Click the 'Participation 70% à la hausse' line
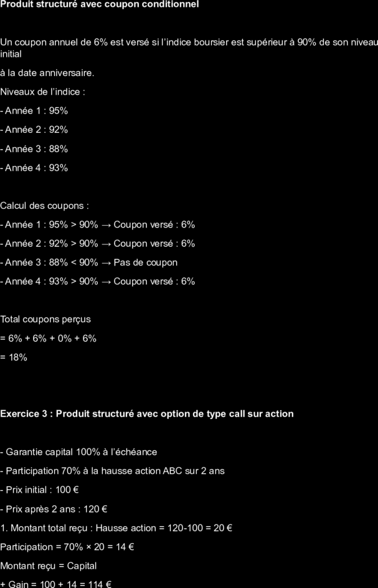378x588 pixels. (112, 471)
